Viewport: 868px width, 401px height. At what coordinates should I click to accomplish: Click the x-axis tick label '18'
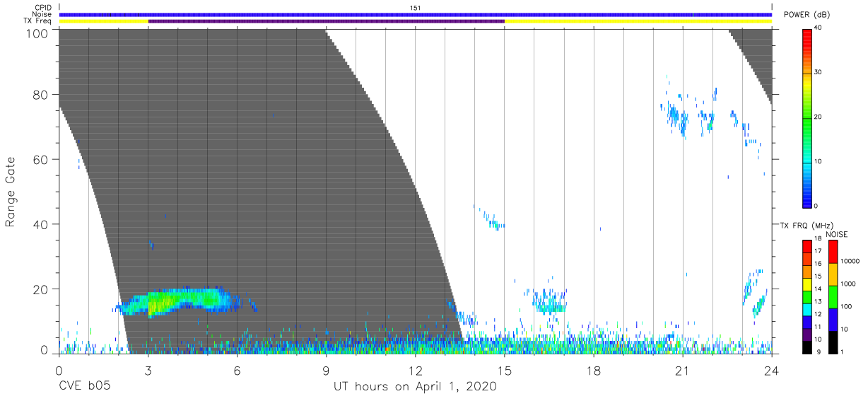point(593,371)
